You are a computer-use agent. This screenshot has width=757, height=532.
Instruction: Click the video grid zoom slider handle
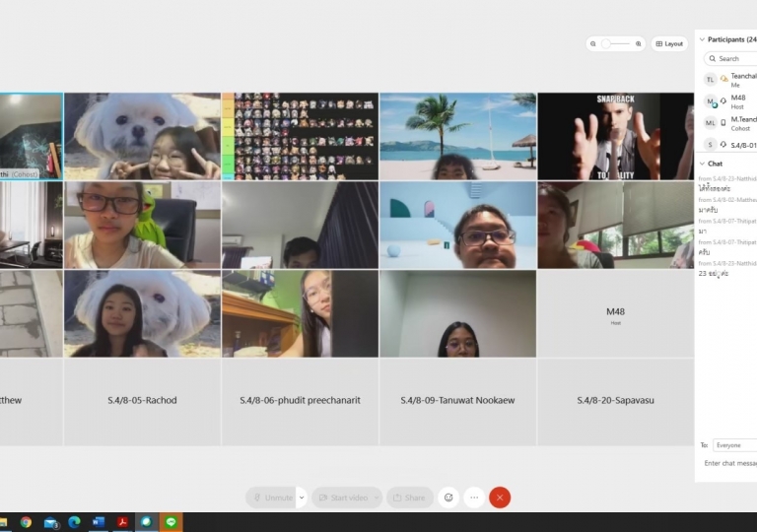(x=606, y=44)
